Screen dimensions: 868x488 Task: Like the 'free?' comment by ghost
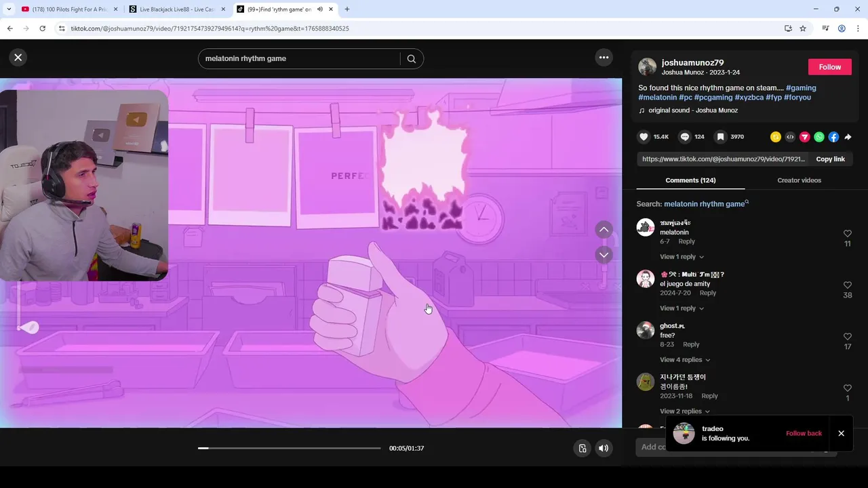pos(848,336)
